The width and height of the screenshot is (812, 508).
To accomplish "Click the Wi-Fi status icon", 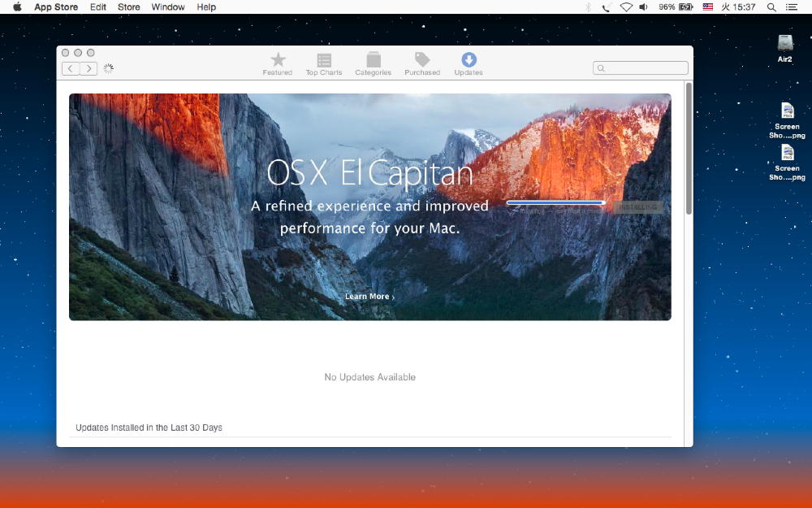I will [626, 7].
